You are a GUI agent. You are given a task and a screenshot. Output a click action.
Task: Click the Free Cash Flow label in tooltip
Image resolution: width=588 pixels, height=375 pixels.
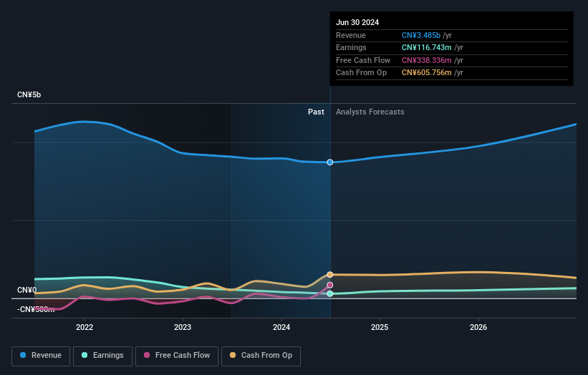click(x=363, y=60)
